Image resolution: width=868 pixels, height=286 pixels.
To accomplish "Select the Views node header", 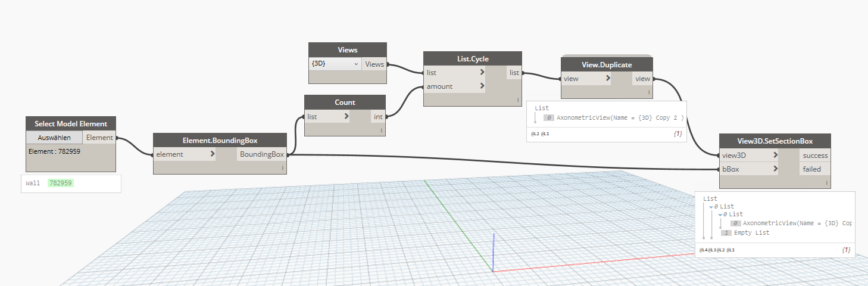I will [348, 50].
